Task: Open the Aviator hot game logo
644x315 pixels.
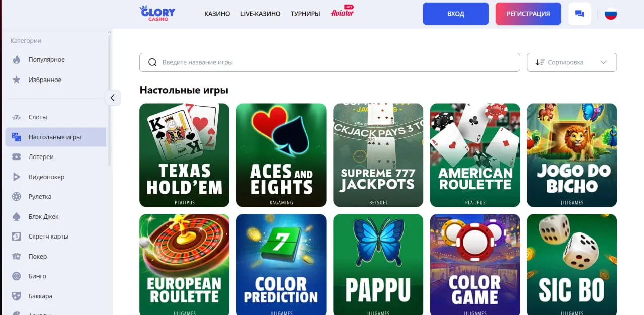Action: click(342, 12)
